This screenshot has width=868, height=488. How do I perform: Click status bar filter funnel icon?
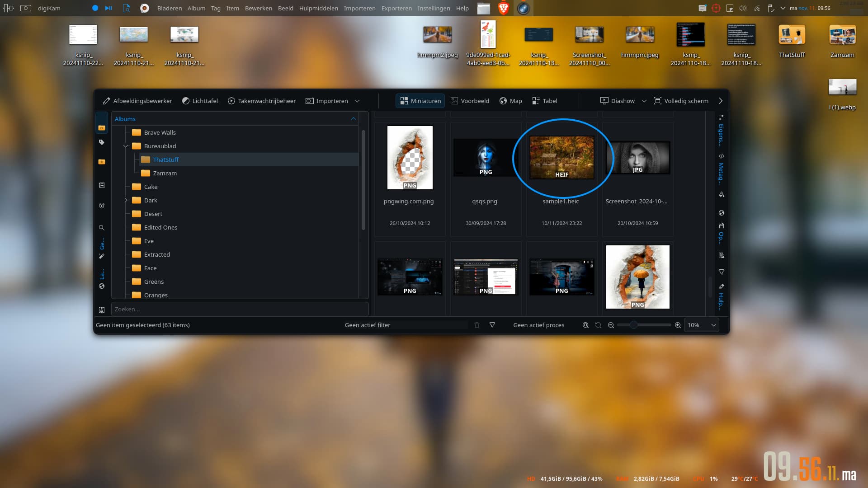coord(492,325)
